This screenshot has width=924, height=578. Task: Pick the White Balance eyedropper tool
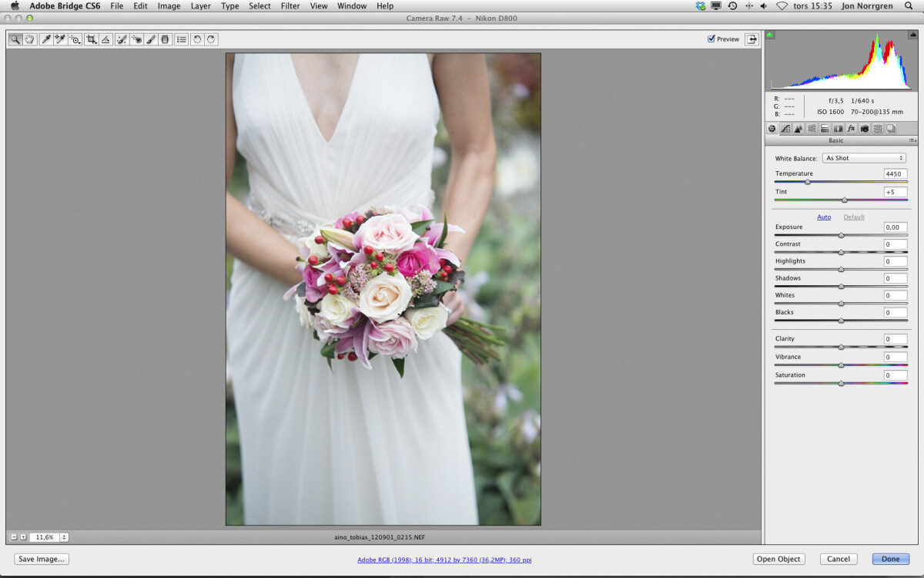[x=46, y=39]
